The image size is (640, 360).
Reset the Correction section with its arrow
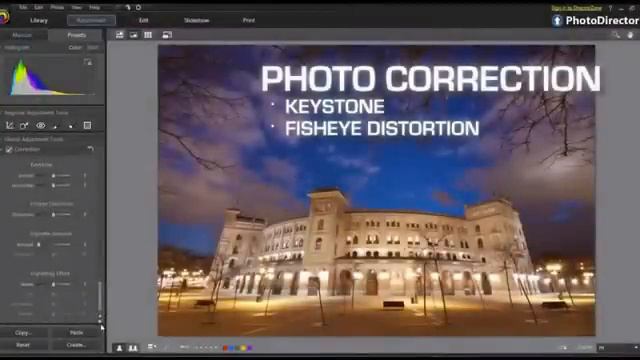91,149
